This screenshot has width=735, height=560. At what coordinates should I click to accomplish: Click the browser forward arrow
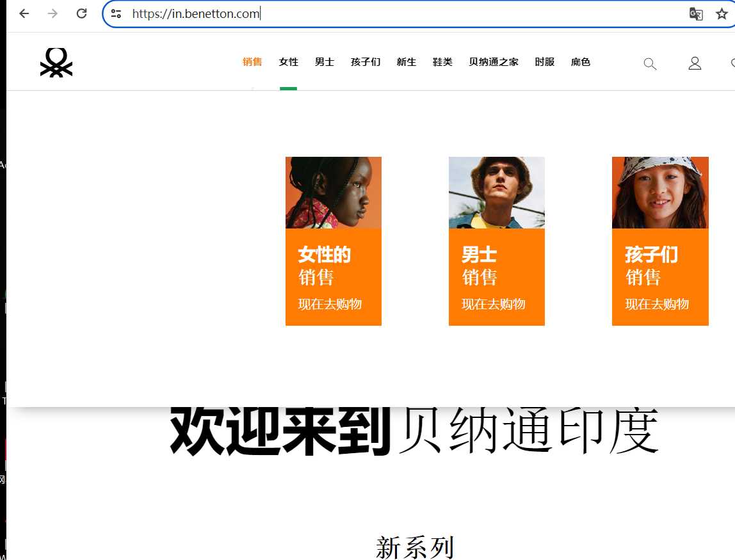tap(52, 13)
